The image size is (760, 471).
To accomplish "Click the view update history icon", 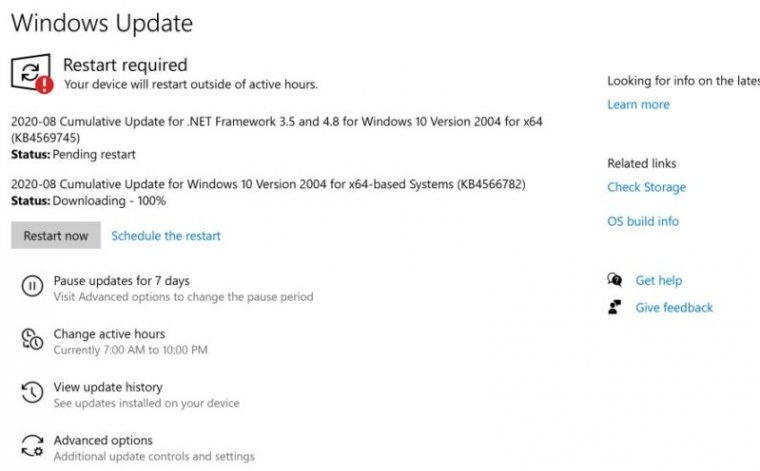I will click(x=32, y=393).
